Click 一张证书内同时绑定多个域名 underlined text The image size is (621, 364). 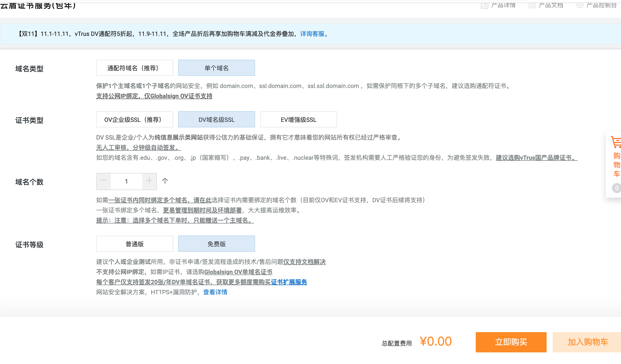click(160, 200)
